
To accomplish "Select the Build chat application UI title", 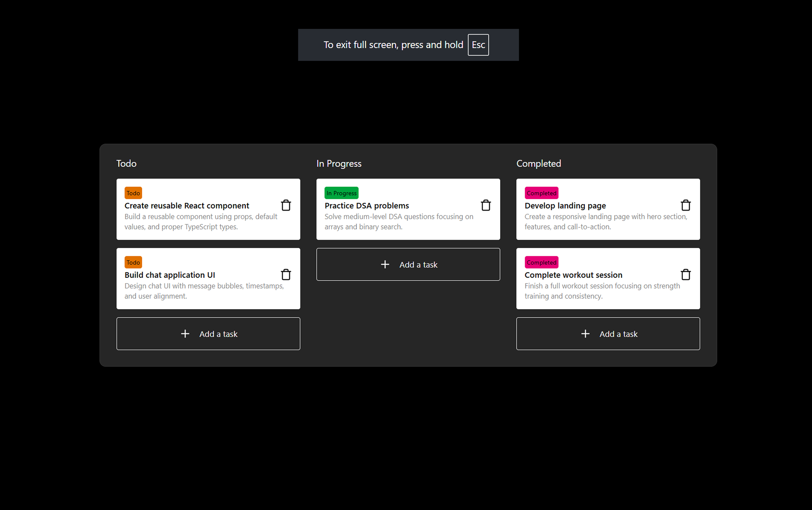I will tap(170, 275).
